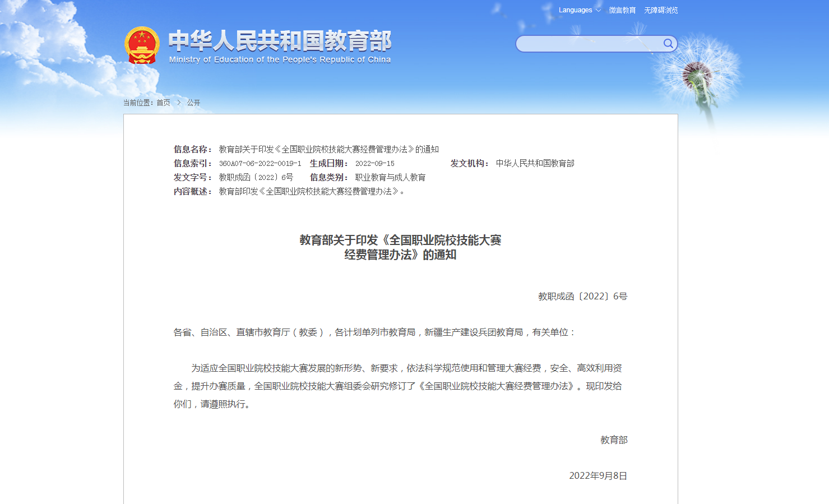Click the search magnifier icon

click(668, 44)
